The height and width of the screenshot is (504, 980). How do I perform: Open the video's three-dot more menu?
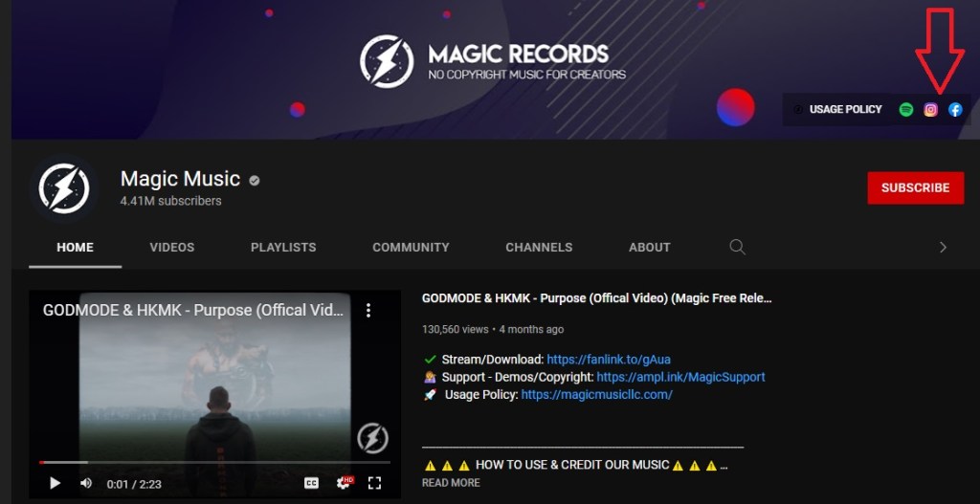click(x=368, y=310)
